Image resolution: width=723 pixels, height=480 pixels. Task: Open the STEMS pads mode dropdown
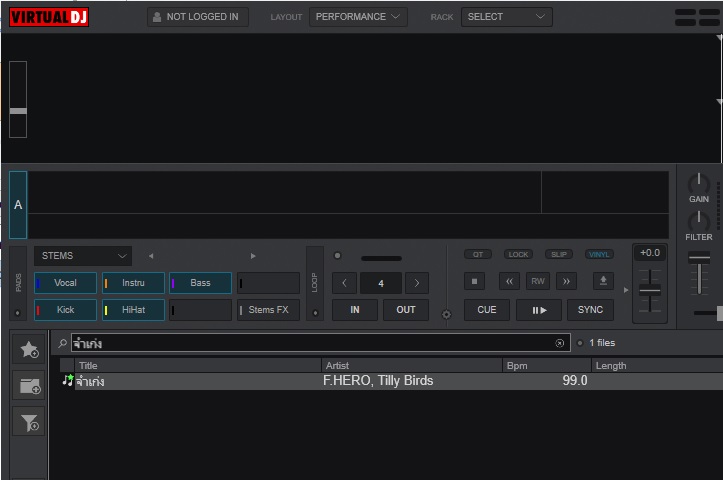click(x=83, y=256)
